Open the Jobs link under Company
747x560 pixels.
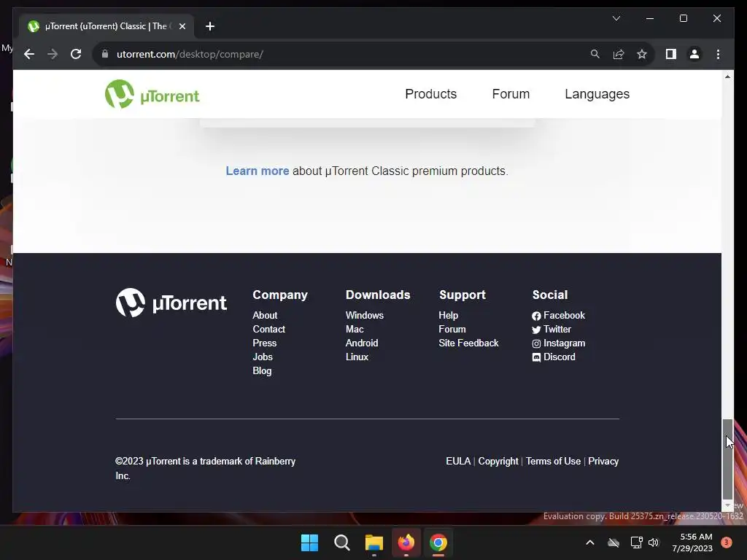[x=263, y=357]
